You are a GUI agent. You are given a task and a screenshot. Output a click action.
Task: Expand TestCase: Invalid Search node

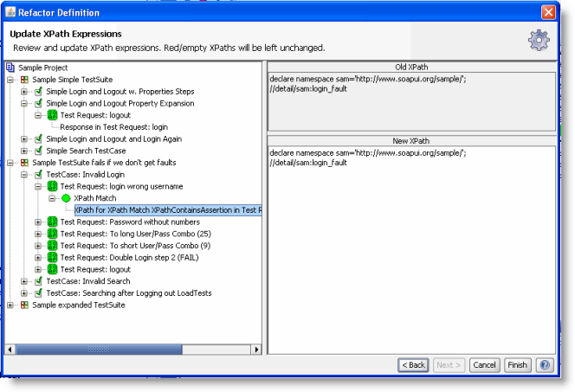pos(24,281)
